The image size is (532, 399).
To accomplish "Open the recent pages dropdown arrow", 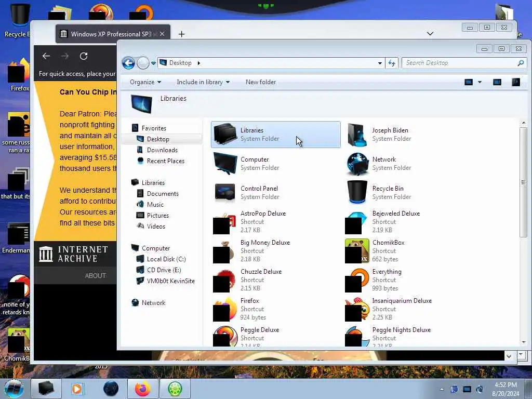I will point(153,63).
